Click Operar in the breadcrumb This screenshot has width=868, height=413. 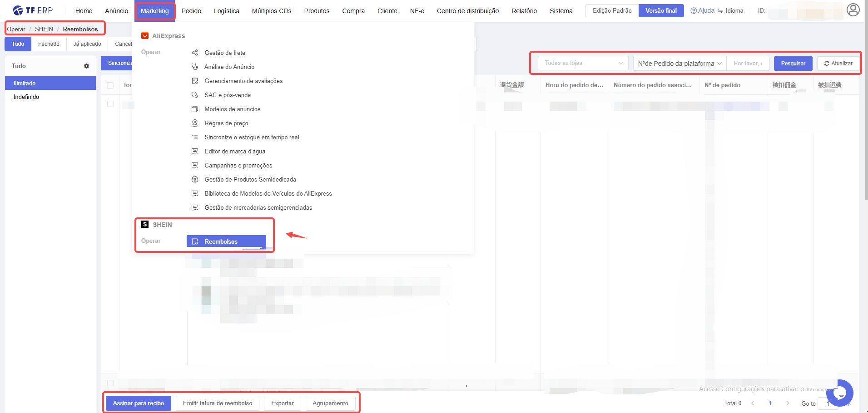click(16, 29)
